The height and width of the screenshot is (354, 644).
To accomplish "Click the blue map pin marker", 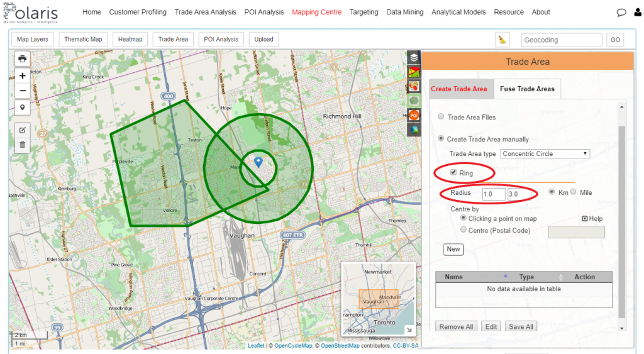I will point(258,162).
